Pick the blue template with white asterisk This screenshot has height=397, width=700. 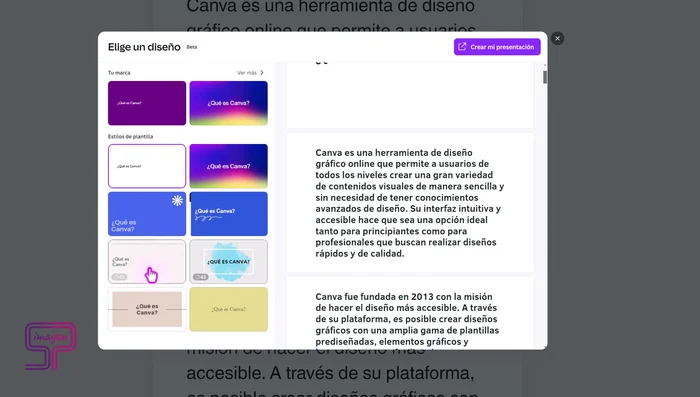pos(147,214)
